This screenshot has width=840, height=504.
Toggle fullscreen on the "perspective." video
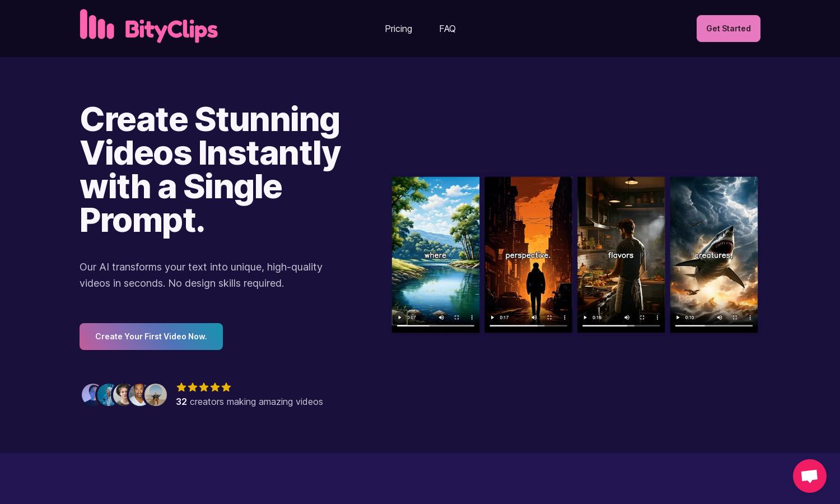(549, 318)
